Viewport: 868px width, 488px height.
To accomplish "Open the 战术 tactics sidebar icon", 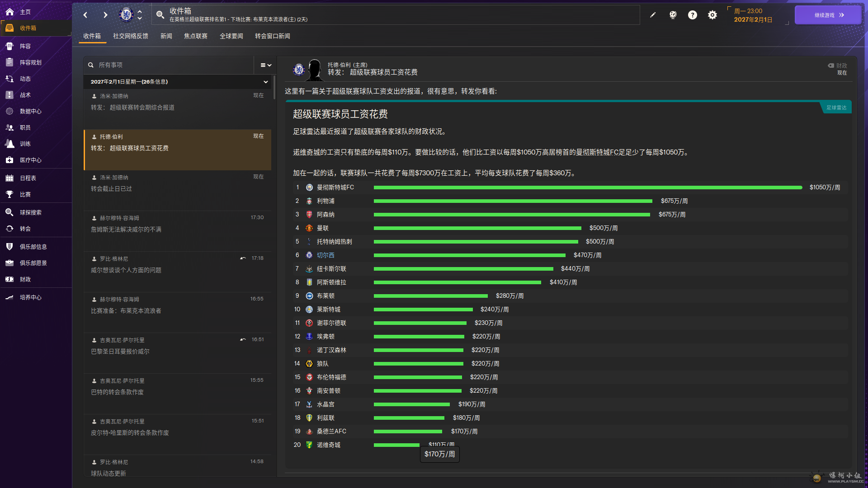I will pyautogui.click(x=9, y=95).
